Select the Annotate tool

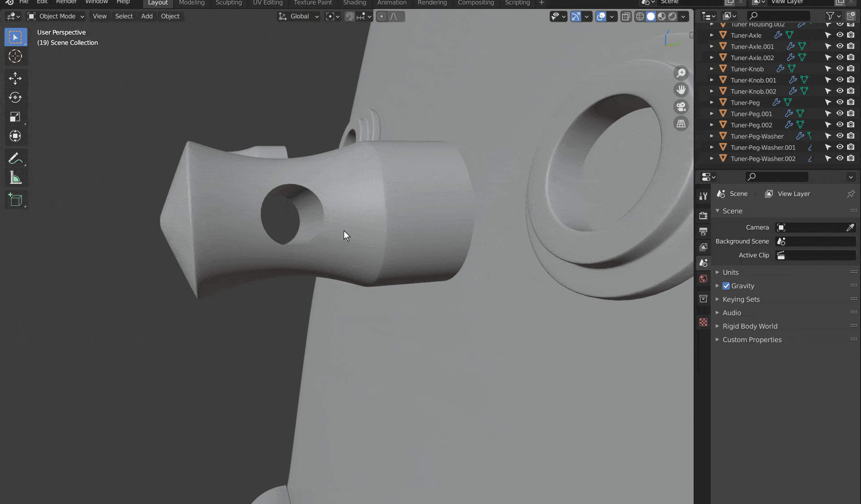[15, 158]
